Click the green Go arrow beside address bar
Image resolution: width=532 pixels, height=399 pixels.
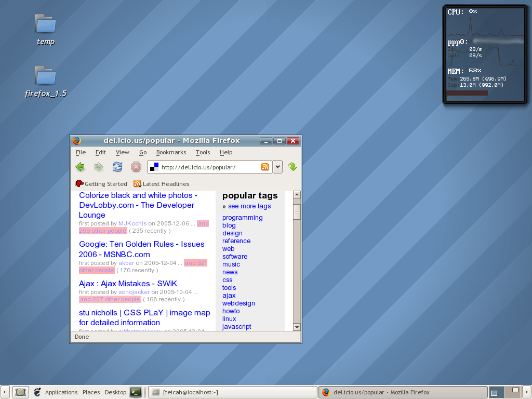point(292,167)
